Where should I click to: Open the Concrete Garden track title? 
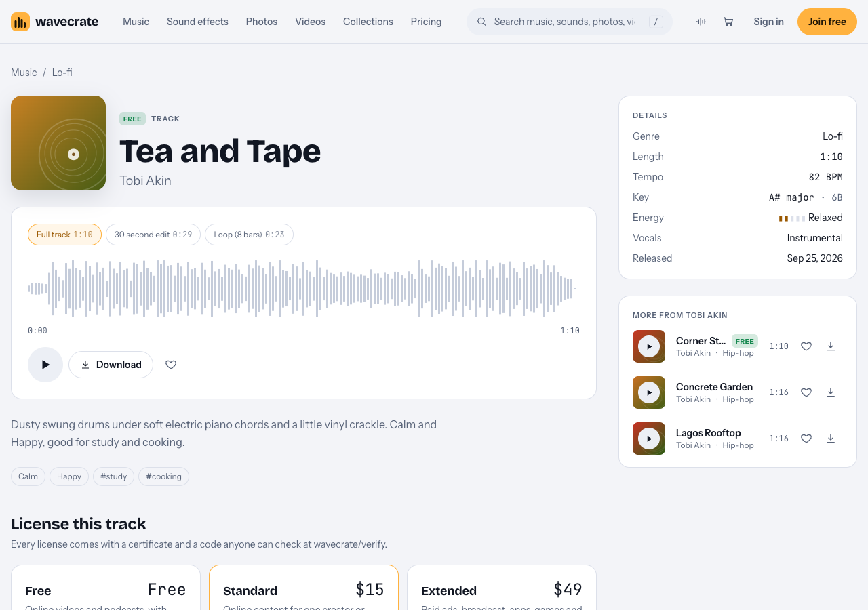tap(714, 387)
